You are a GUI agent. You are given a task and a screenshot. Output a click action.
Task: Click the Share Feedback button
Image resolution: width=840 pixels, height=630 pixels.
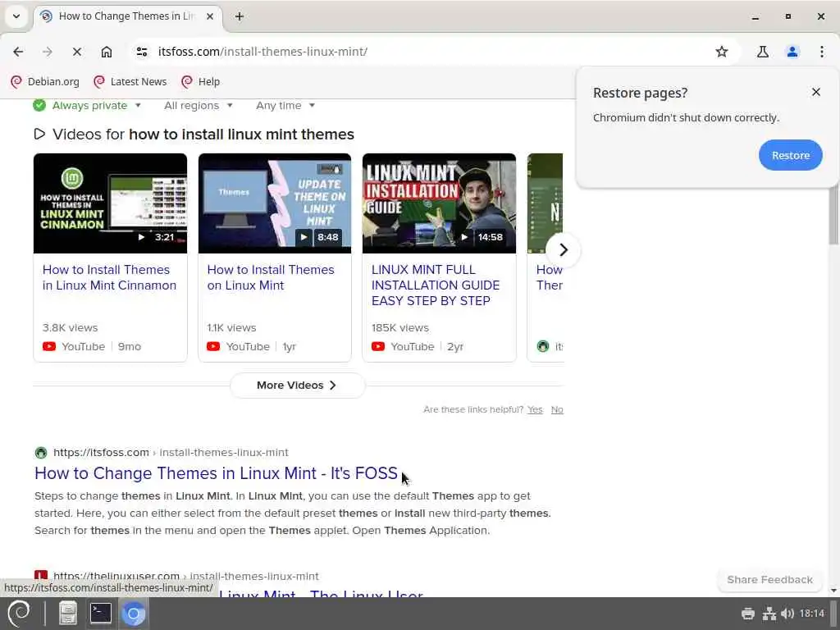(769, 580)
